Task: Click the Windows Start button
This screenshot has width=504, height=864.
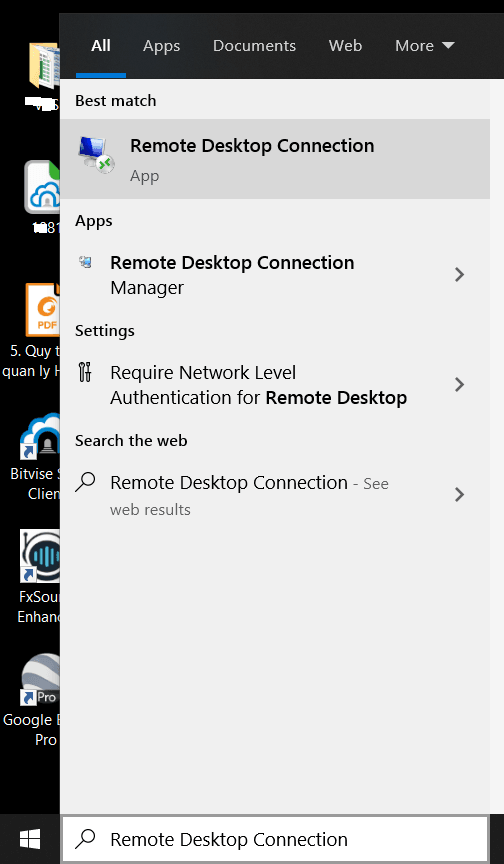Action: (30, 840)
